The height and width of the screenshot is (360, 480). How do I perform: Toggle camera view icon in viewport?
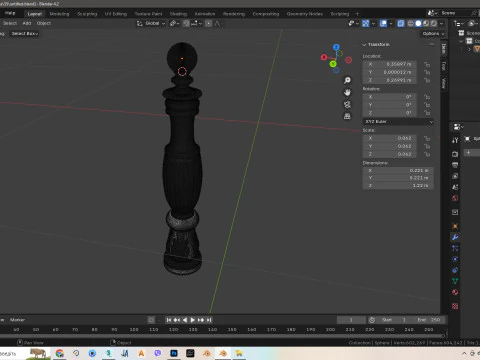(x=347, y=104)
